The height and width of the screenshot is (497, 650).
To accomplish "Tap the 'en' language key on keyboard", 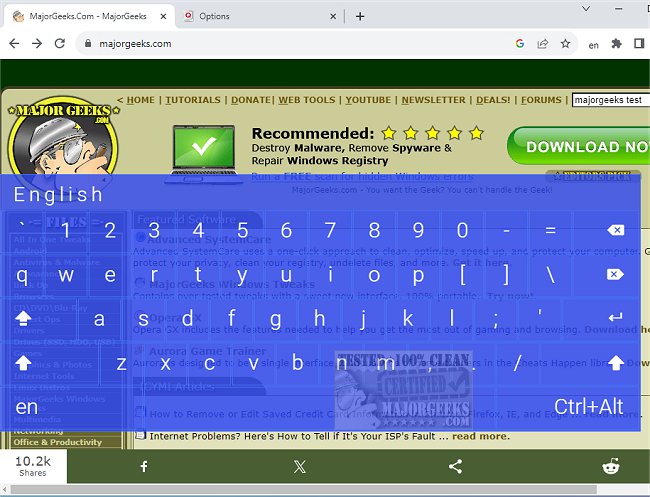I will pyautogui.click(x=27, y=407).
